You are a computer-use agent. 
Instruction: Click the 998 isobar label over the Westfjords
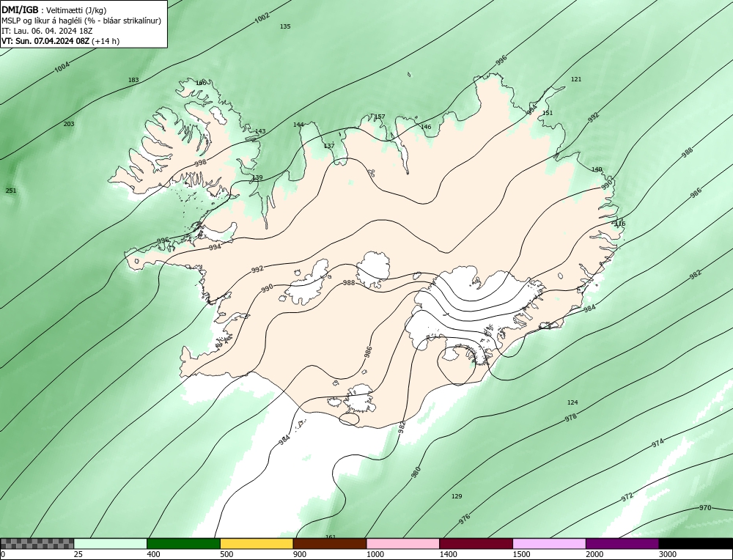[200, 163]
